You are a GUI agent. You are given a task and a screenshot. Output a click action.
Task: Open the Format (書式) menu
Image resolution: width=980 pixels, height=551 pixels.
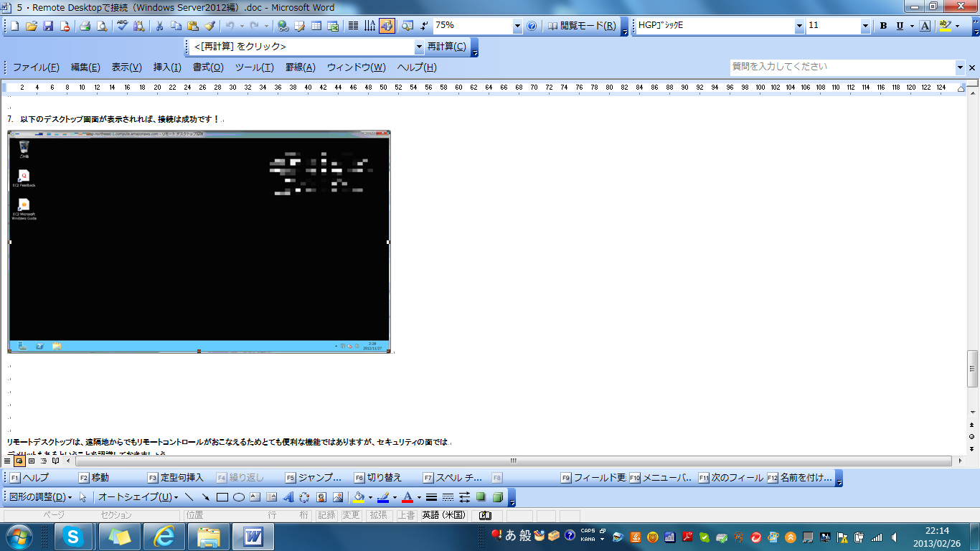[x=208, y=67]
